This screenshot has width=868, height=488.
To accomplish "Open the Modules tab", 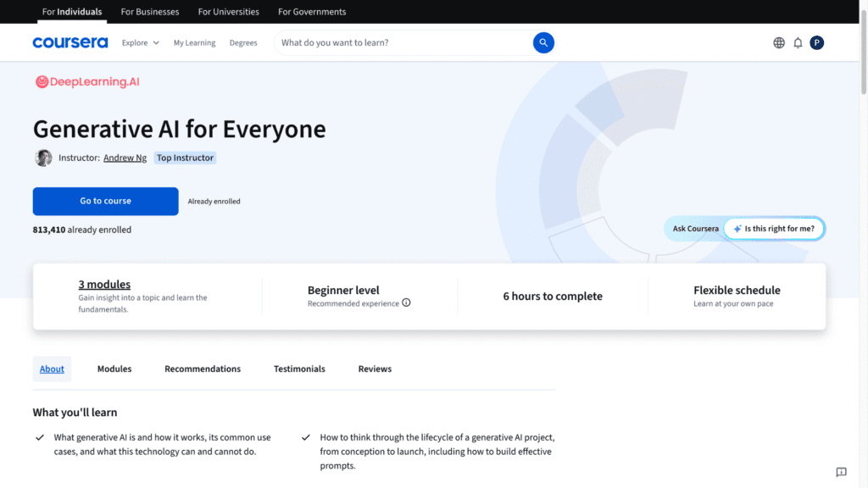I will click(114, 369).
